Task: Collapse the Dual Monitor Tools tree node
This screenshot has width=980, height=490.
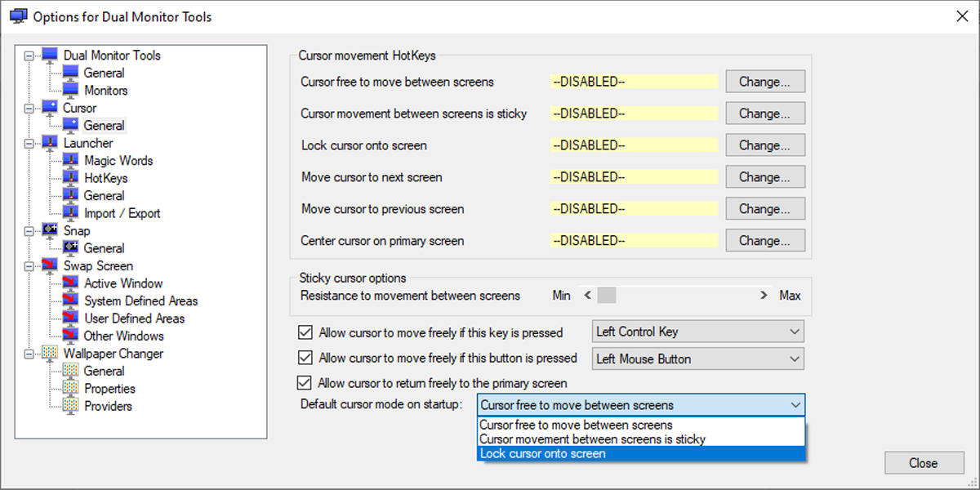Action: click(30, 56)
